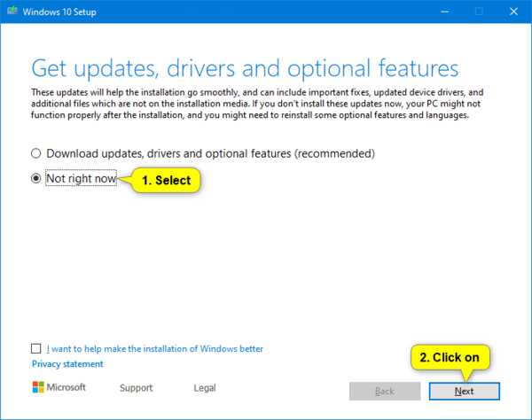Click the "Get updates, drivers and optional features" heading
The width and height of the screenshot is (532, 420).
(x=245, y=67)
